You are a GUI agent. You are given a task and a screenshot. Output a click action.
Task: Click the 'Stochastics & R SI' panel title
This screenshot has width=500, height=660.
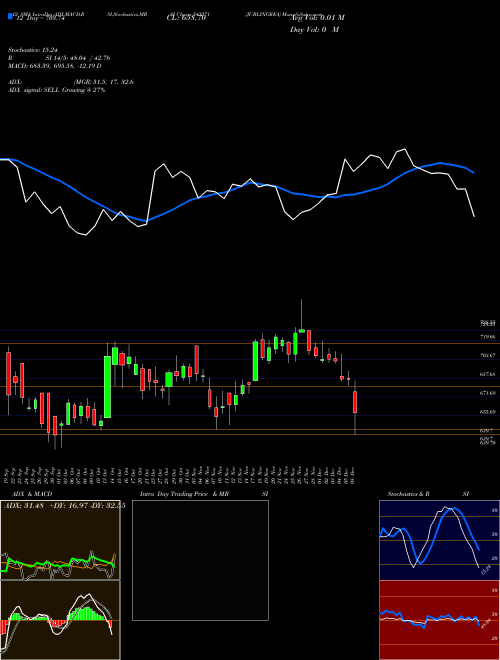coord(428,494)
